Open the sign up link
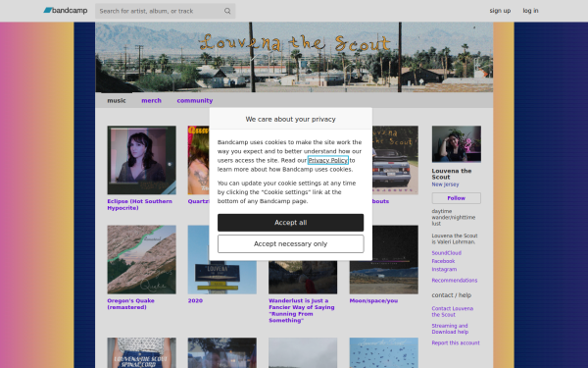 500,11
